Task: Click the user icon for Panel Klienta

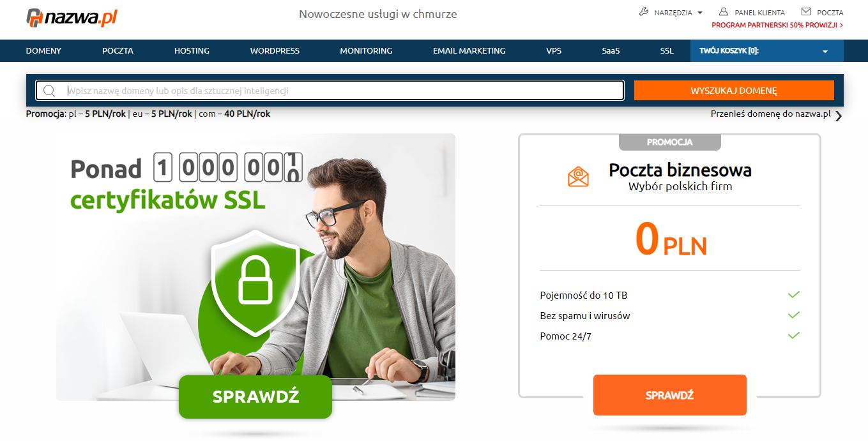Action: [724, 12]
